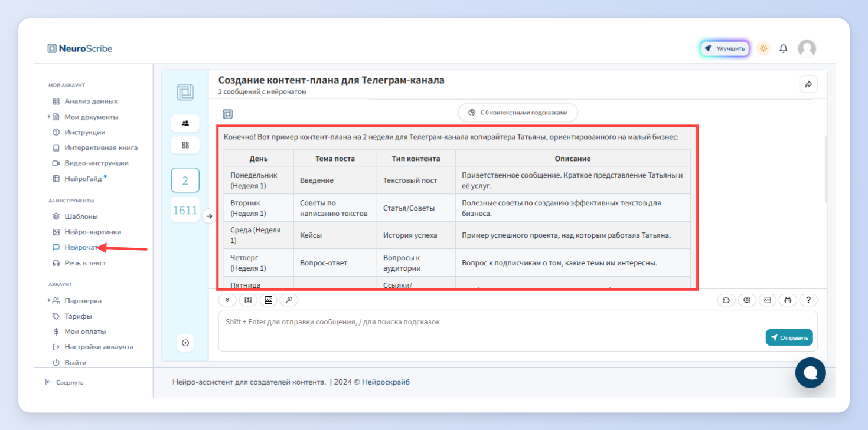Add new chat with plus icon

pos(185,343)
